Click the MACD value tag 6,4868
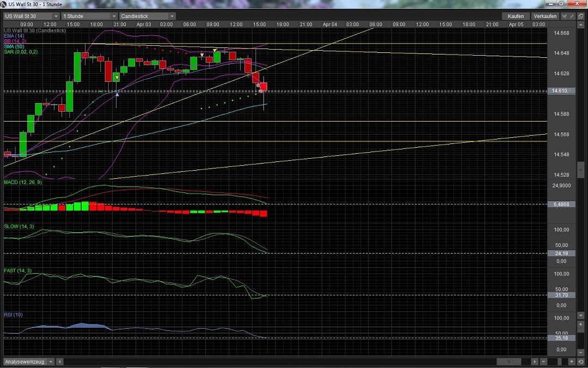The image size is (588, 368). point(561,204)
